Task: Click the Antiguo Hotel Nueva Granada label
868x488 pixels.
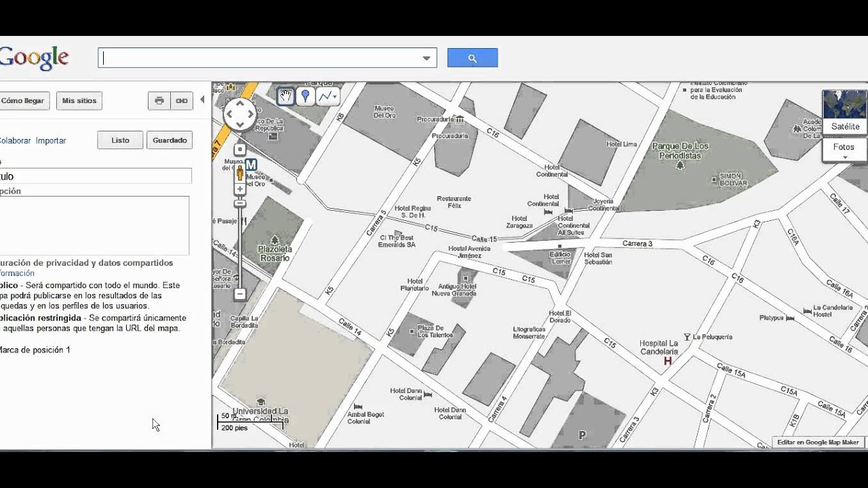Action: click(454, 289)
